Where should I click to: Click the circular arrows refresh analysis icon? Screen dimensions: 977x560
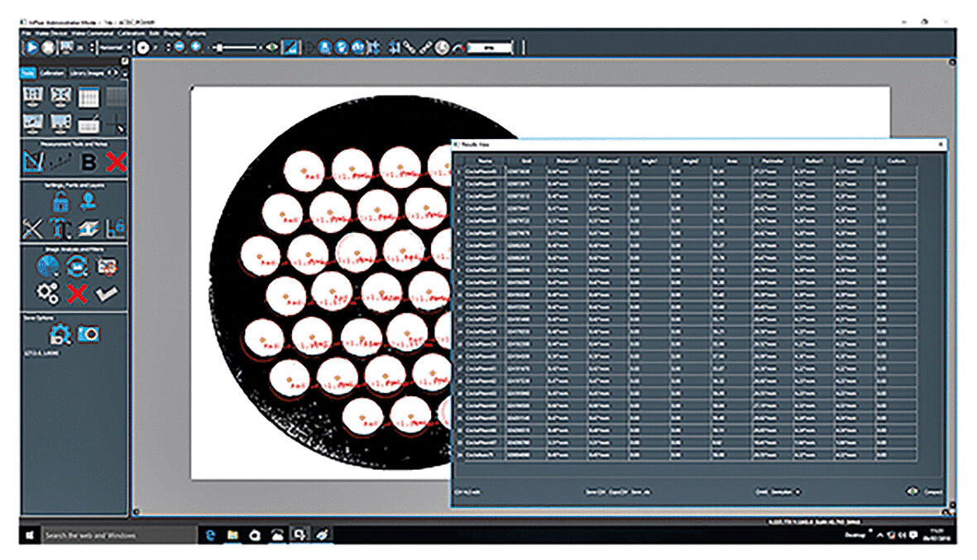tap(77, 266)
